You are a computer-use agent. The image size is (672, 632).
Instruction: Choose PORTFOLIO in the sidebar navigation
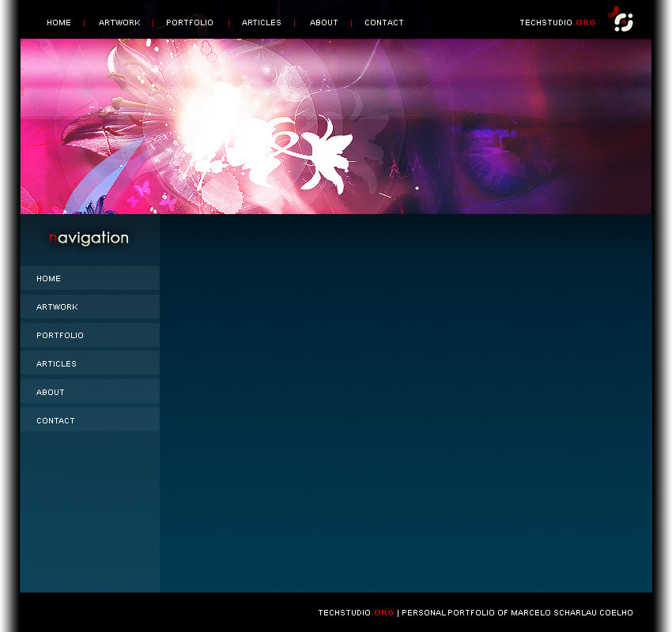pyautogui.click(x=90, y=335)
